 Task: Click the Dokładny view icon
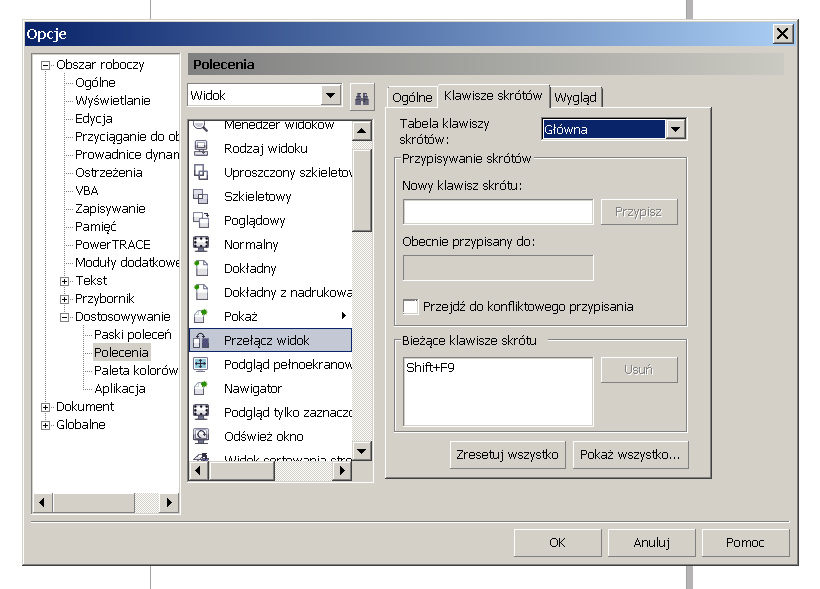coord(200,269)
